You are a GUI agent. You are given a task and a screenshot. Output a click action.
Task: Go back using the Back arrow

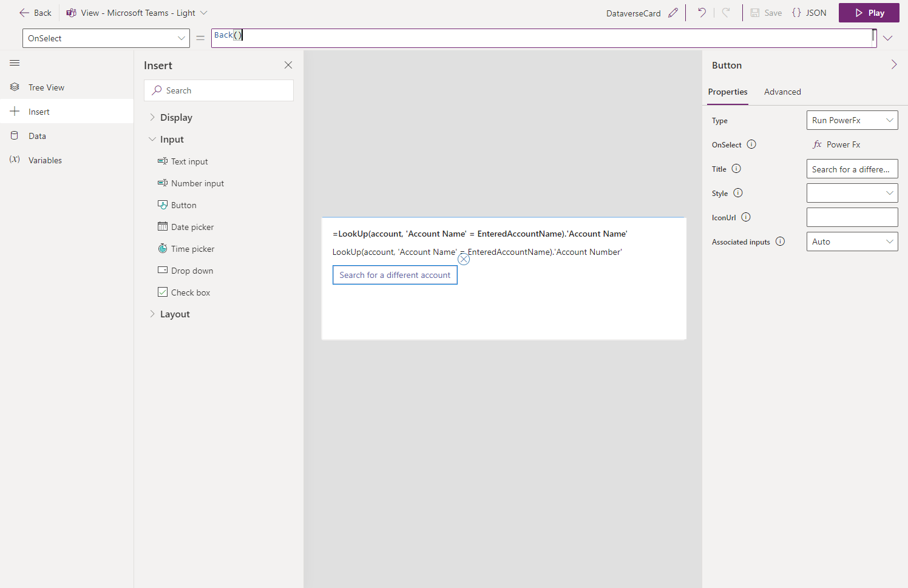(35, 13)
